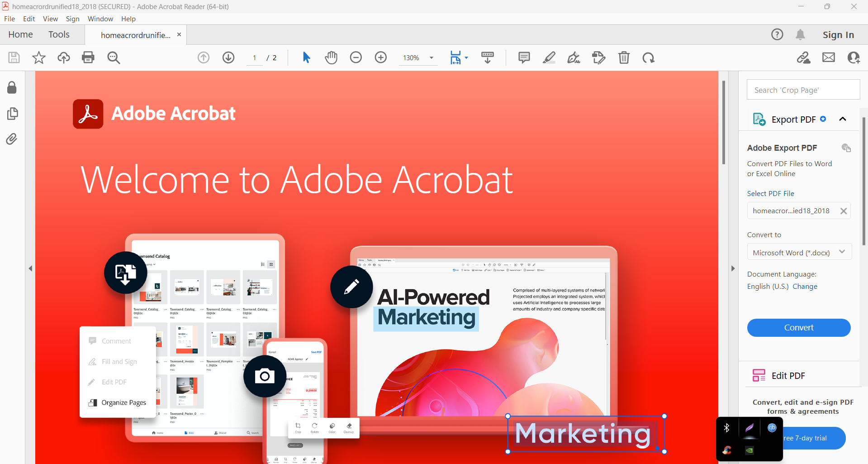Collapse the right tools pane arrow
868x464 pixels.
point(733,268)
